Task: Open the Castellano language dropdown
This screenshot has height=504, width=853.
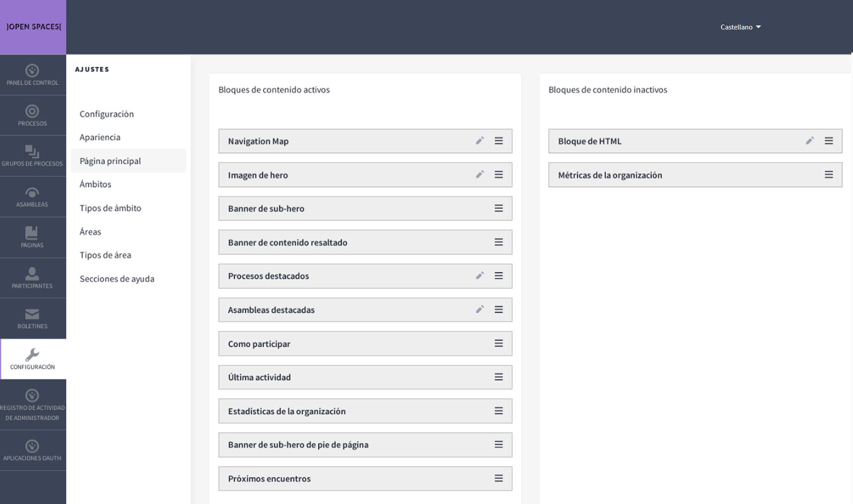Action: click(740, 27)
